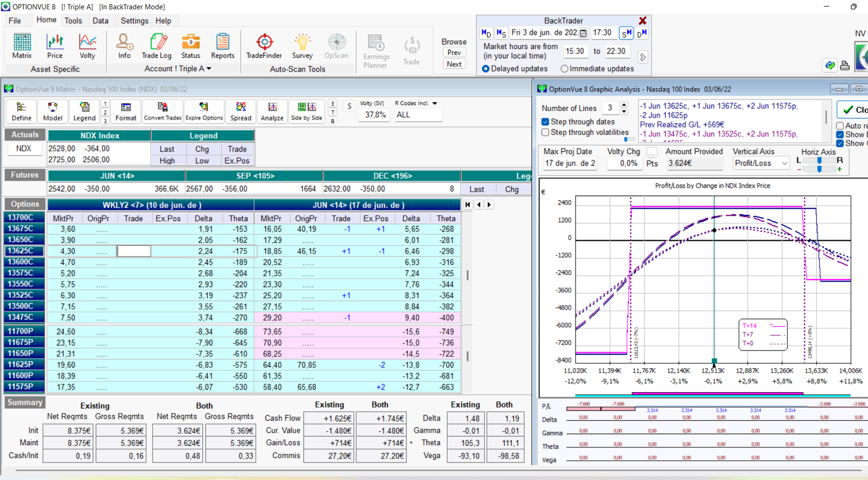The width and height of the screenshot is (868, 480).
Task: Open the Reports icon
Action: [x=223, y=46]
